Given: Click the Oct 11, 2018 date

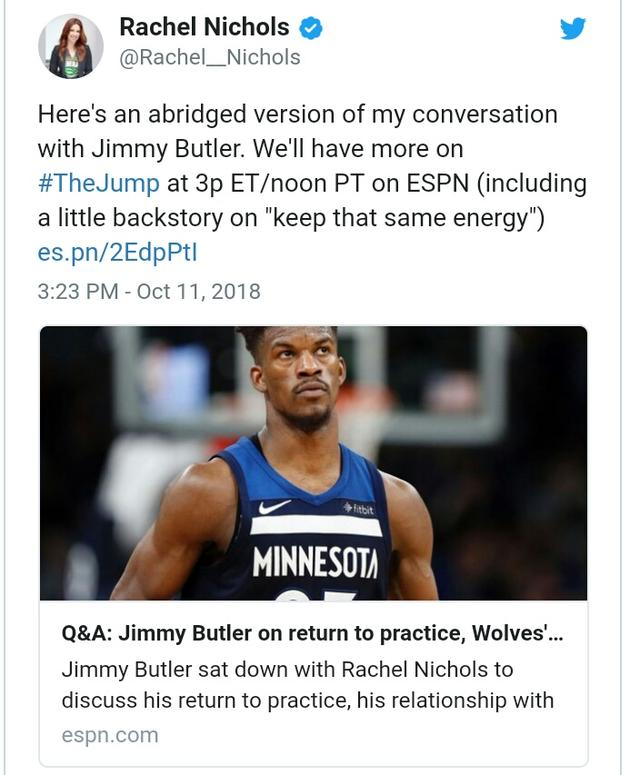Looking at the screenshot, I should pyautogui.click(x=198, y=292).
